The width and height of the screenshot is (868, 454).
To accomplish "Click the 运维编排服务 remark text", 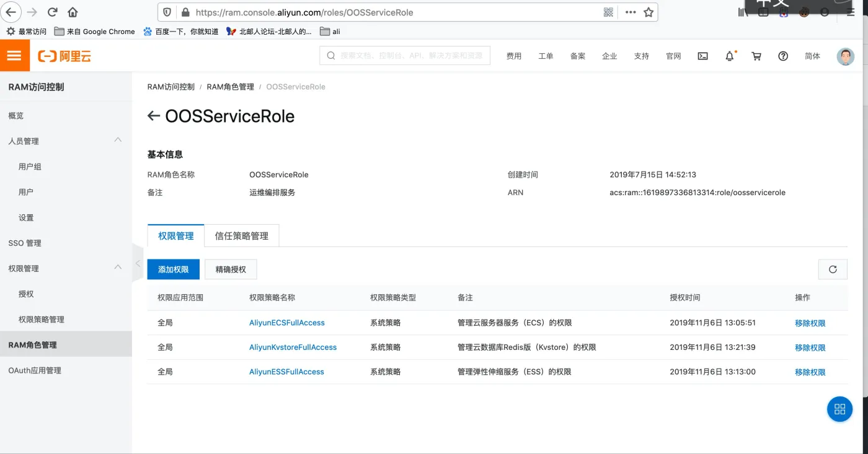I will [272, 193].
